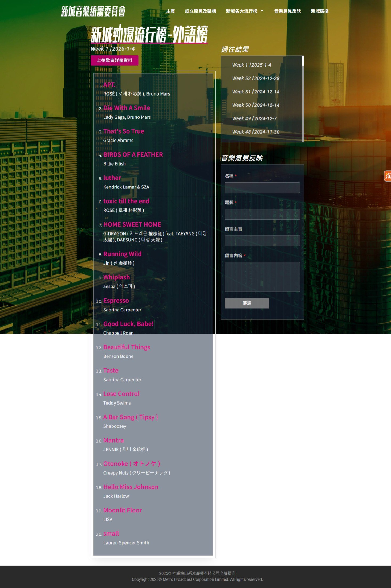
Task: Select Week 49 | 2024-12-7 past result
Action: point(254,118)
